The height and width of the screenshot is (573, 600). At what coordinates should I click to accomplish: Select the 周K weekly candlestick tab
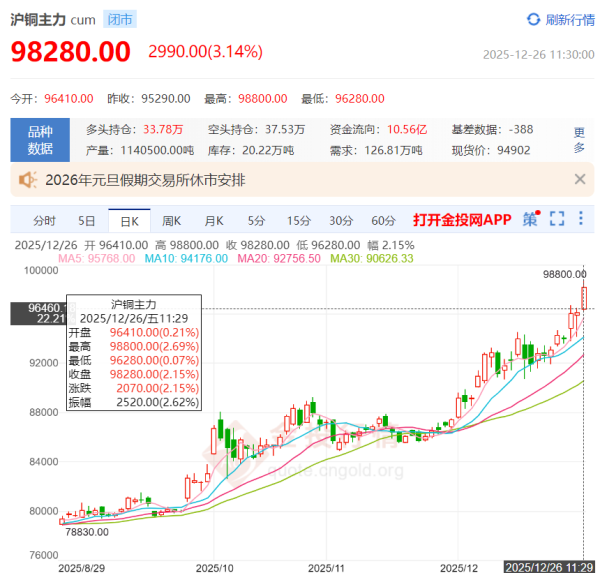pyautogui.click(x=171, y=221)
